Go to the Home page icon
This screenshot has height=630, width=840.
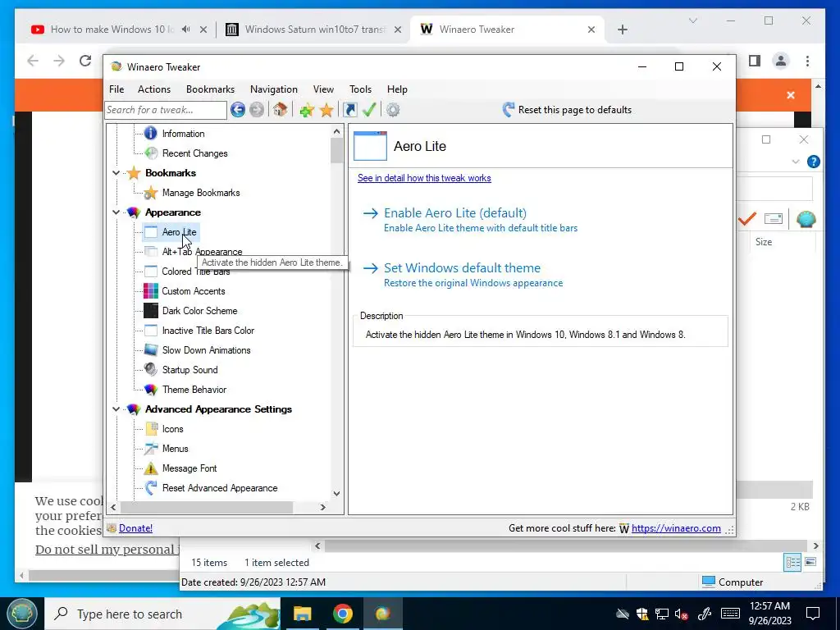(280, 109)
